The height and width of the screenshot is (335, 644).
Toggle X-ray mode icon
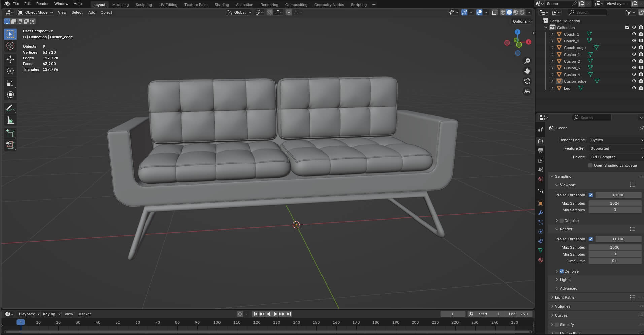494,12
